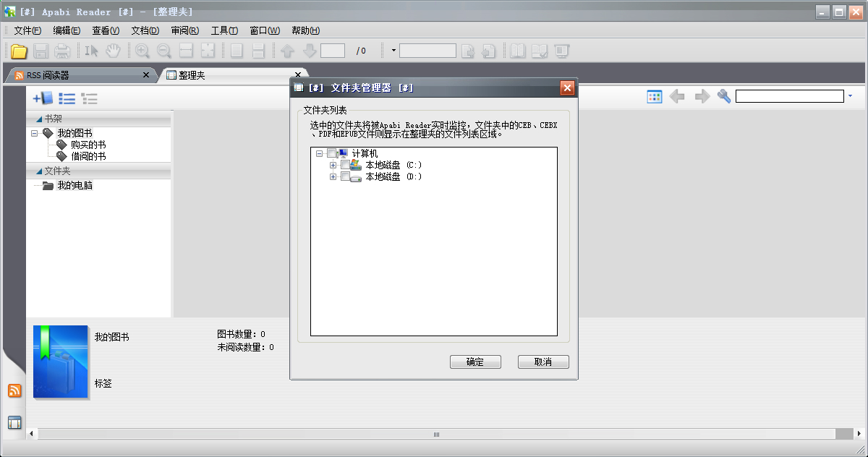Click the bottom horizontal scrollbar
Image resolution: width=868 pixels, height=457 pixels.
pos(436,434)
